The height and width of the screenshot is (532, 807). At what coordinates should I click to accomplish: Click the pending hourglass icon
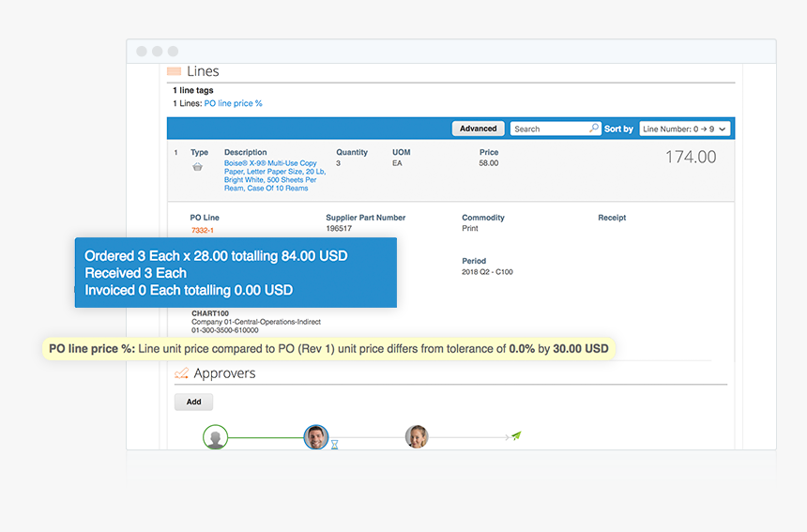[334, 445]
